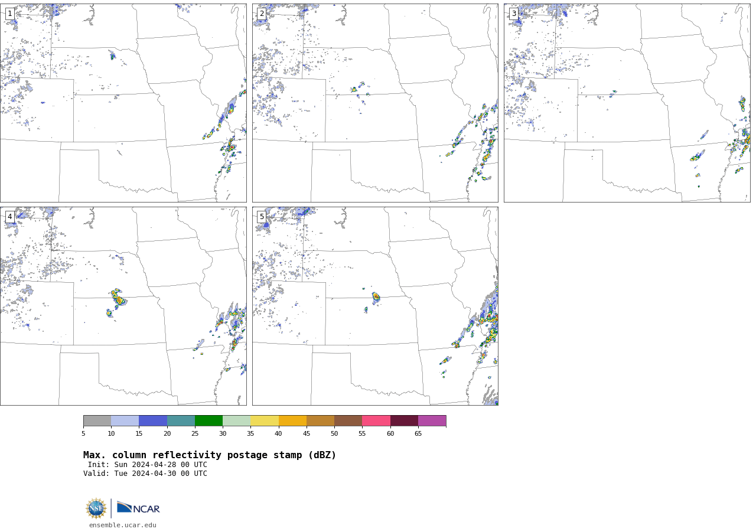Click the orange 40-45 dBZ swatch

click(x=292, y=420)
